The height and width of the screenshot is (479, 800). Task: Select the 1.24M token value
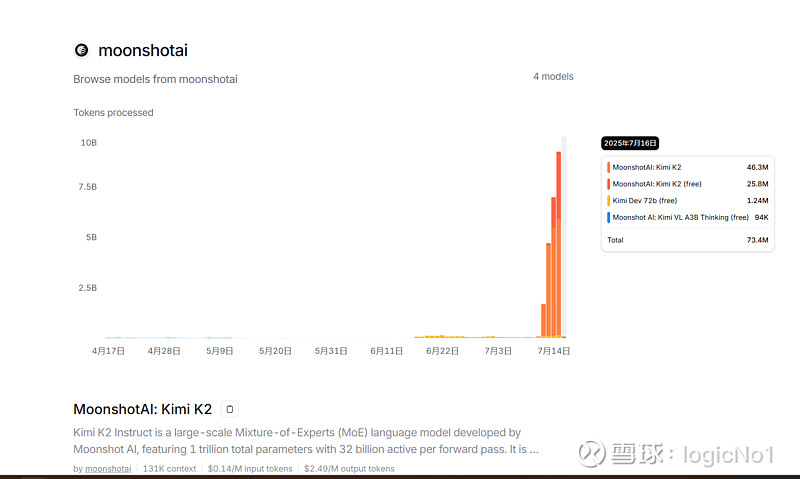pos(757,200)
